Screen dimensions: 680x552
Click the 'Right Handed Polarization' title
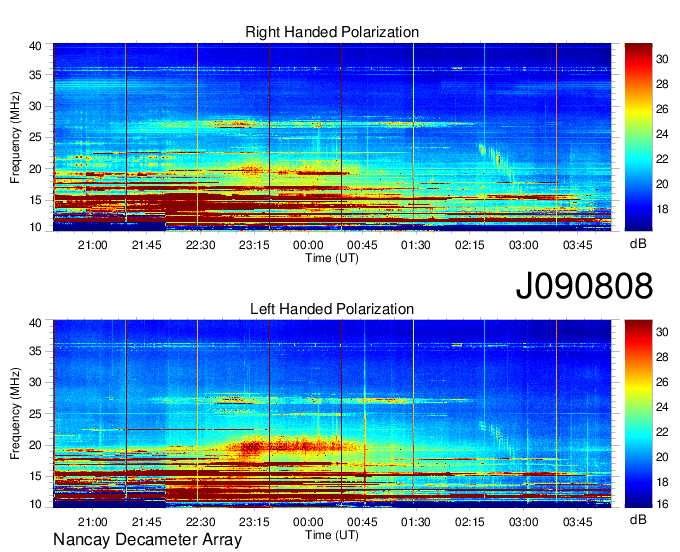[x=332, y=32]
